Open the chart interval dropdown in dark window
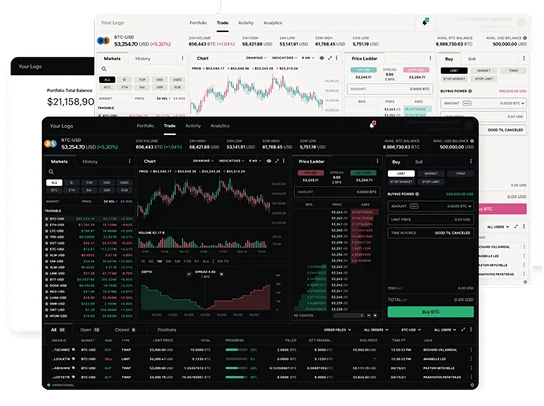 coord(255,161)
